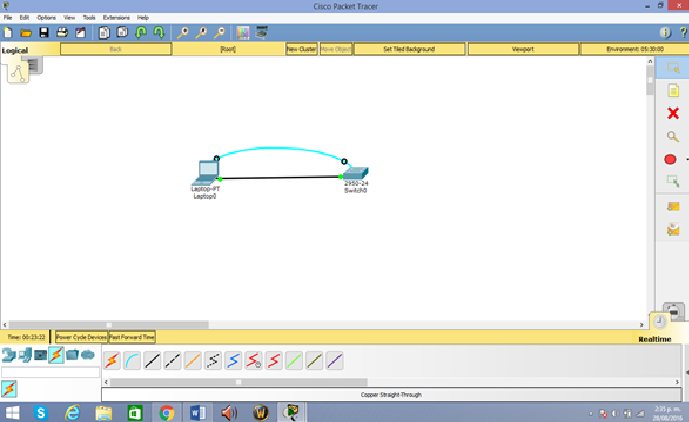Image resolution: width=689 pixels, height=422 pixels.
Task: Click the Print toolbar icon
Action: (x=62, y=33)
